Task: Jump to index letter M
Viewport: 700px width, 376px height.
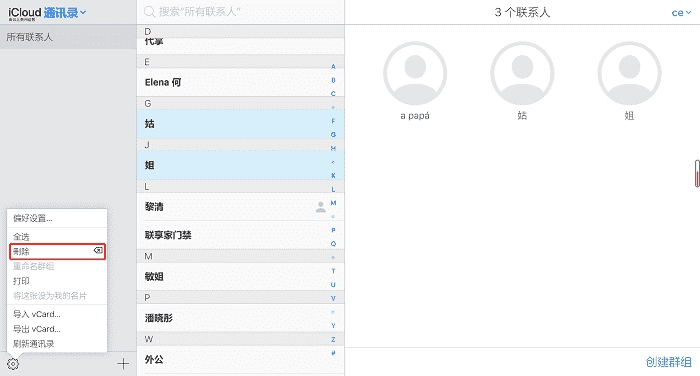Action: coord(333,203)
